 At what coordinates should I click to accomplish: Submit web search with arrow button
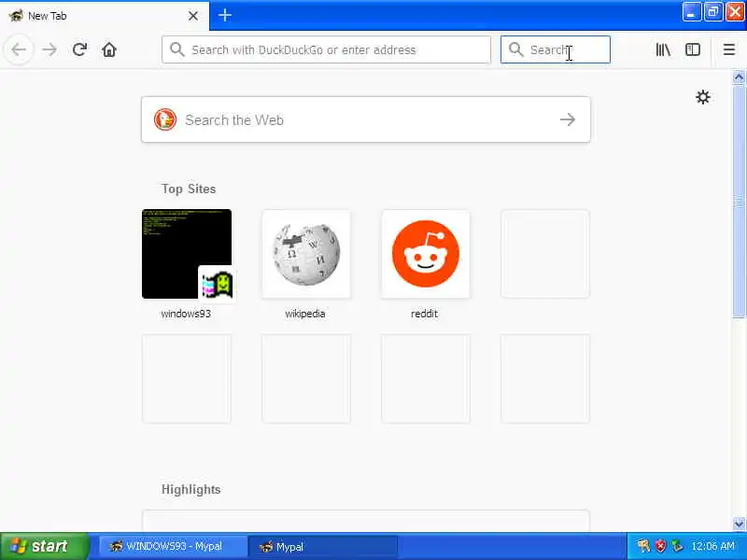[x=568, y=119]
